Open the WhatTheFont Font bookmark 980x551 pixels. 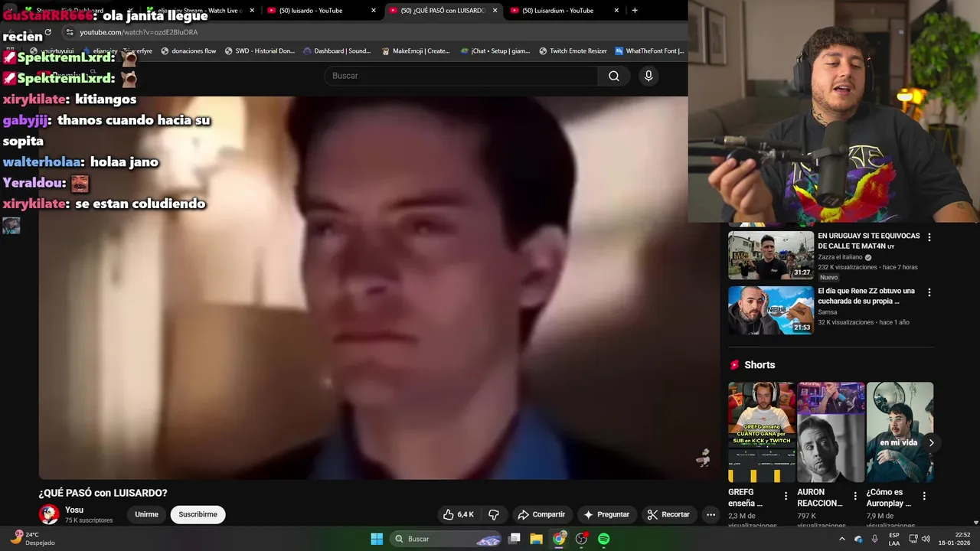coord(649,51)
